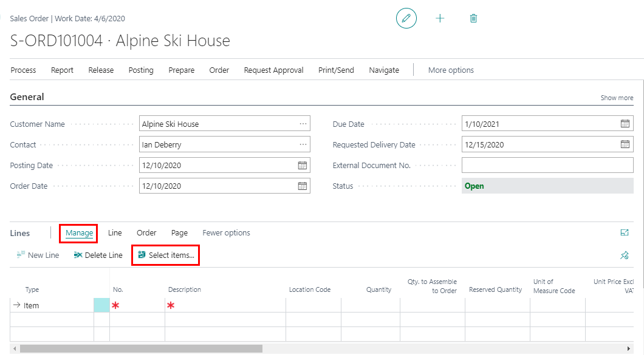
Task: Select the Manage tab in Lines
Action: pos(79,232)
